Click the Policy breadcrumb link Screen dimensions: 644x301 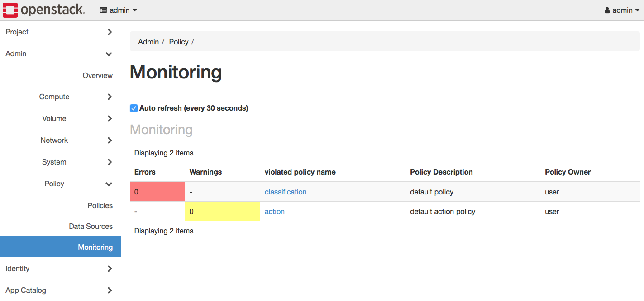click(x=179, y=42)
